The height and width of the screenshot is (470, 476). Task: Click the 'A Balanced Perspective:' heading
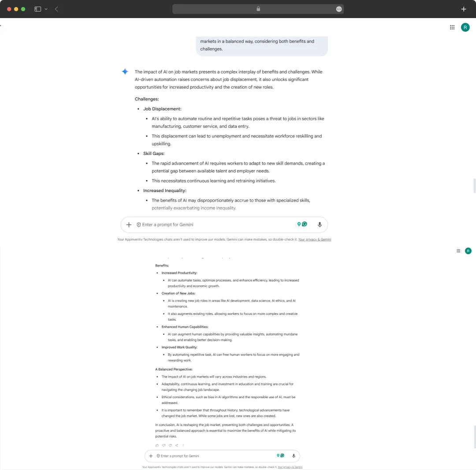click(x=174, y=369)
